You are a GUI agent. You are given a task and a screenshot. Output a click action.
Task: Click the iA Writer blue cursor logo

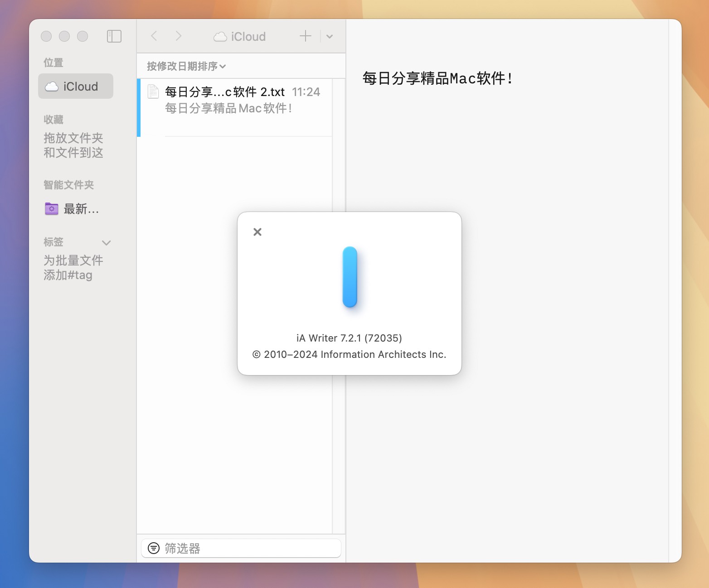[x=350, y=277]
